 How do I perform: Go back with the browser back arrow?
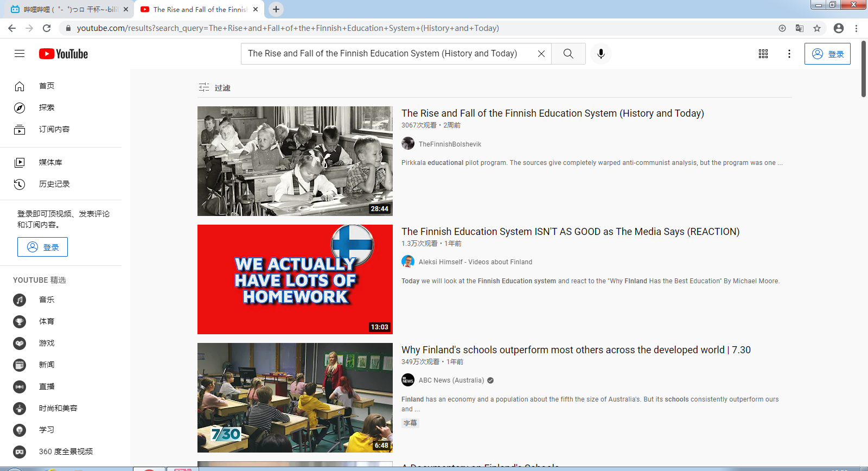tap(12, 28)
